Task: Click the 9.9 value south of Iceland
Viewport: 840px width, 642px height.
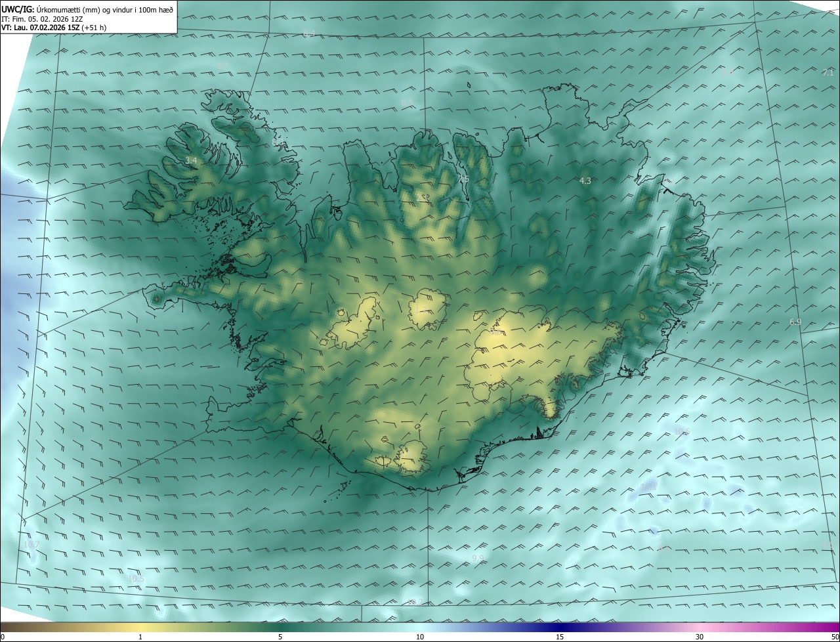Action: point(478,558)
